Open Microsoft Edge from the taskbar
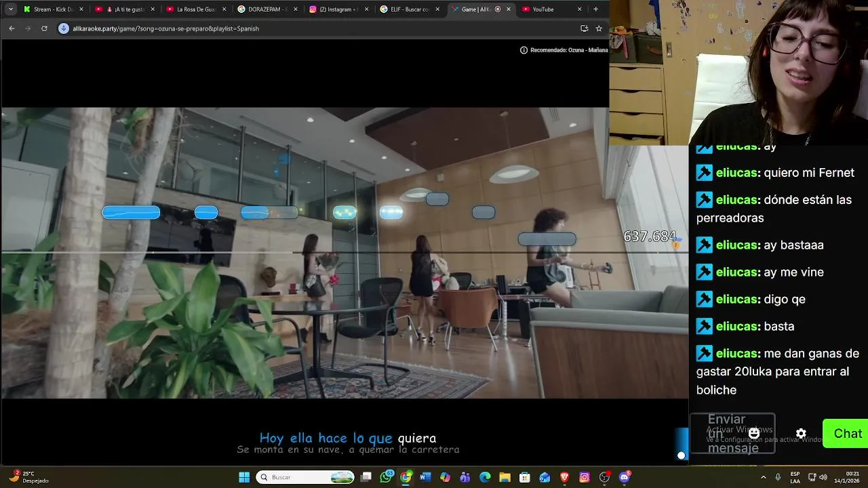This screenshot has width=868, height=488. [x=485, y=477]
